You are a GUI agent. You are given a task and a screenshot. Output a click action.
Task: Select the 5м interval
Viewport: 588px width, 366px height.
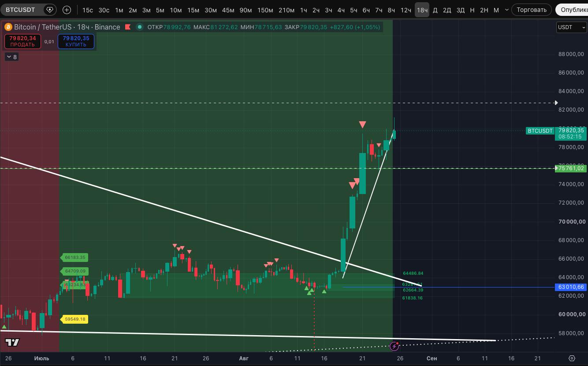[x=160, y=10]
